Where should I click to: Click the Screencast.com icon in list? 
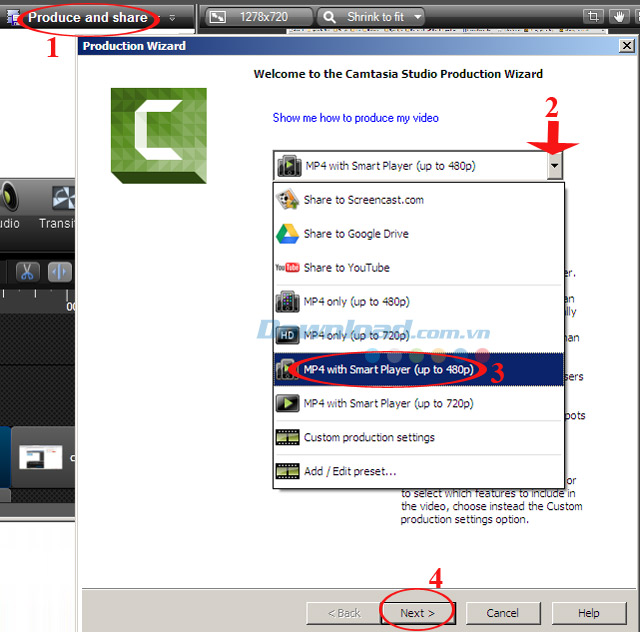288,199
